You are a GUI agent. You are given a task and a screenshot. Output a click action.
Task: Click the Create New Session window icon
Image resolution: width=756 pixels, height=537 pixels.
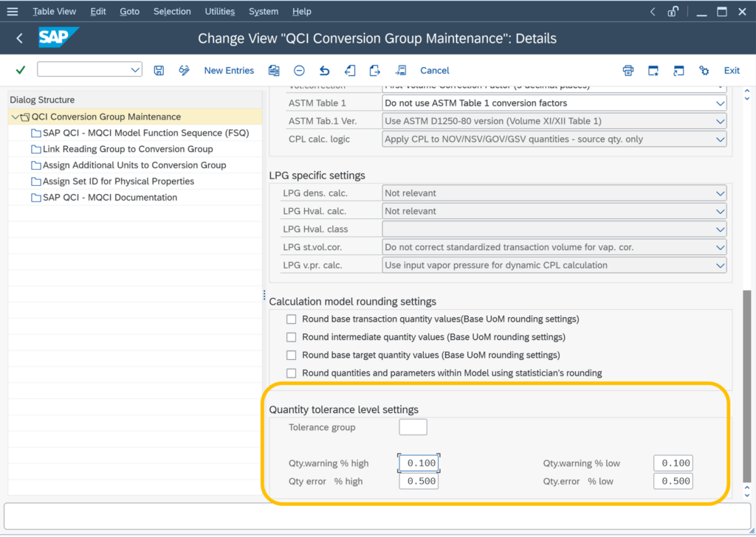coord(653,70)
